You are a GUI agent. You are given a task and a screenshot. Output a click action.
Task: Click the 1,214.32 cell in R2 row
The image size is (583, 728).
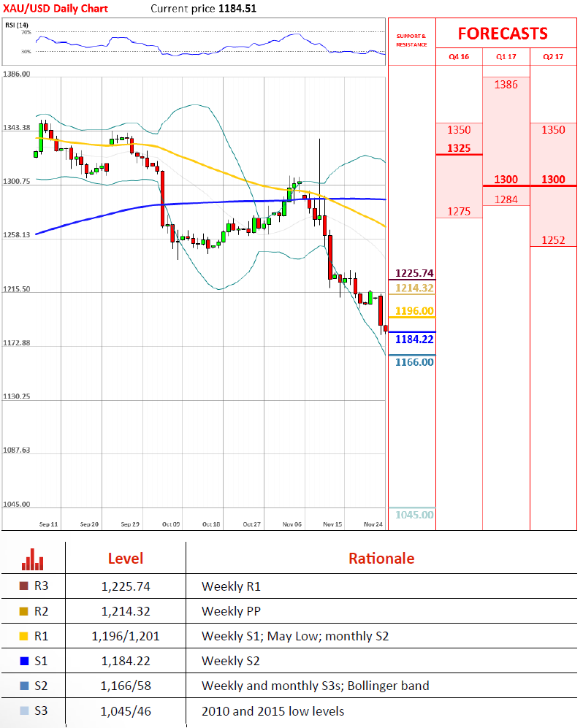point(126,611)
